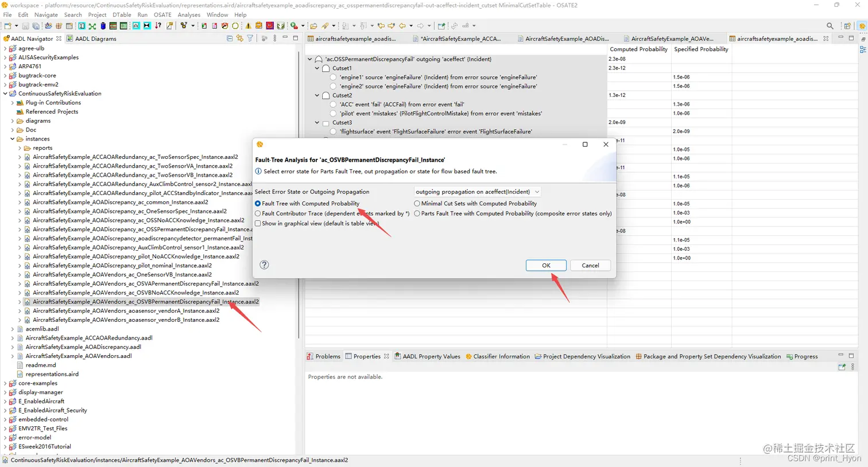Screen dimensions: 868x467
Task: Expand the diagrams folder
Action: point(13,121)
